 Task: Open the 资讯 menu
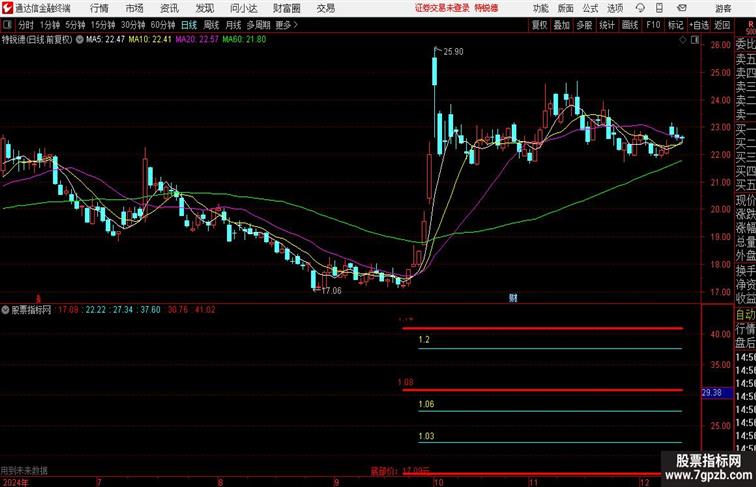(x=169, y=8)
